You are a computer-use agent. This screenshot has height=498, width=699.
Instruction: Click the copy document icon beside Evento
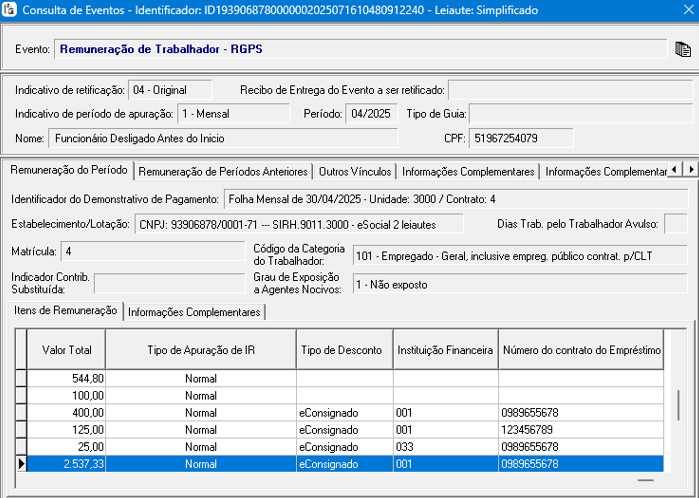click(683, 49)
